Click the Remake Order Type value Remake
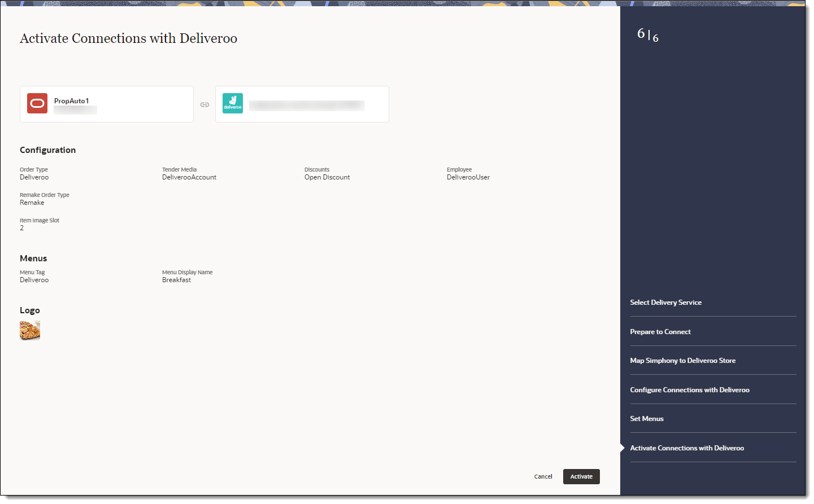This screenshot has height=504, width=814. (x=32, y=203)
